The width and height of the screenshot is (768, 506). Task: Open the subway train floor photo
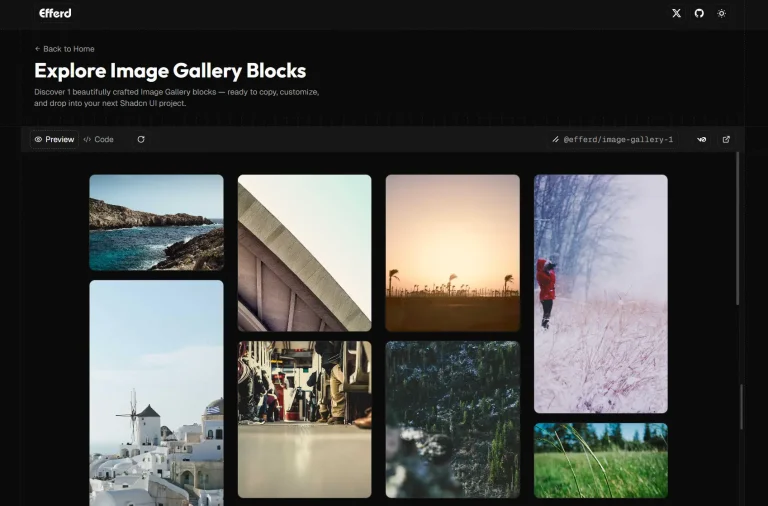[304, 419]
